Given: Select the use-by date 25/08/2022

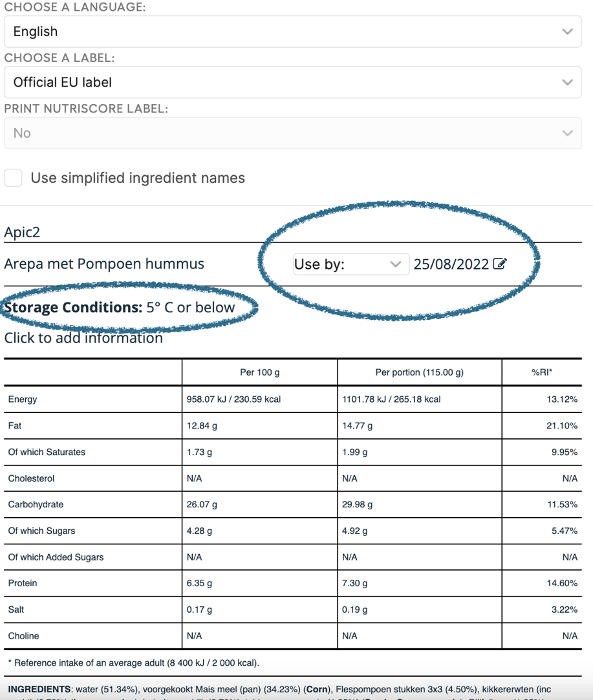Looking at the screenshot, I should click(x=454, y=264).
